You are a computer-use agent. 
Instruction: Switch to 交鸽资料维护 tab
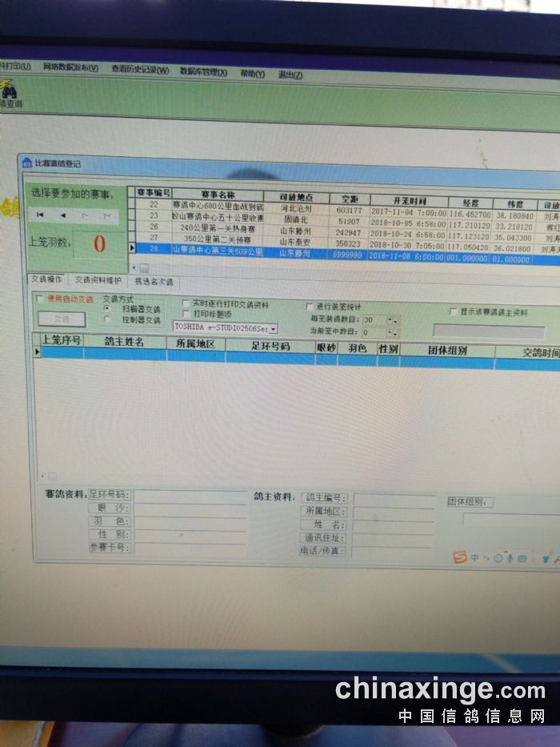click(x=98, y=281)
